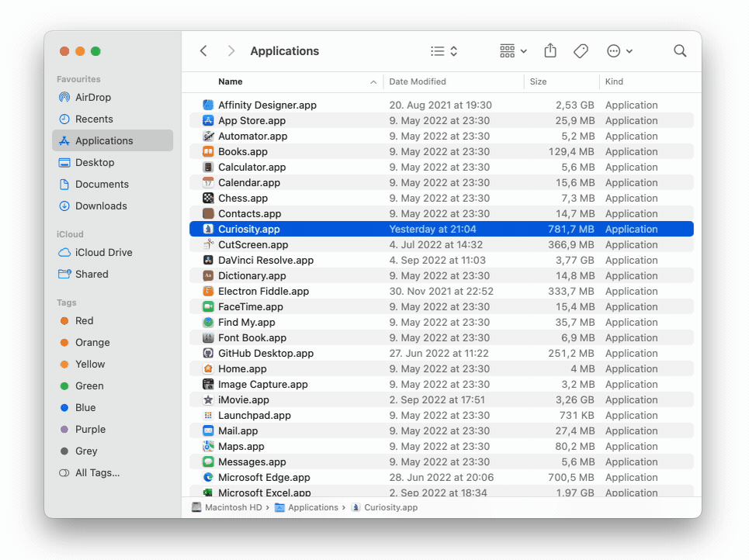Select the Red tag color dot

[64, 321]
